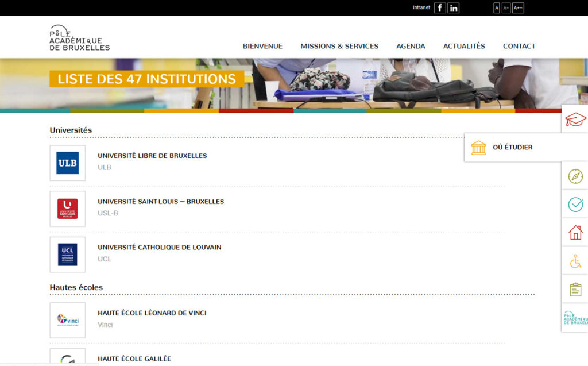Open the Facebook page icon

click(440, 8)
